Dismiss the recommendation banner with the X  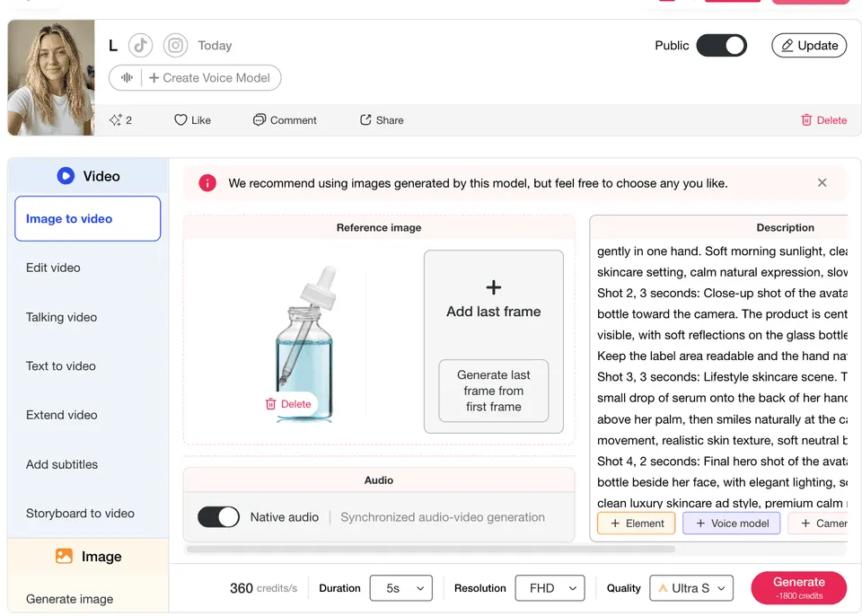click(x=822, y=182)
